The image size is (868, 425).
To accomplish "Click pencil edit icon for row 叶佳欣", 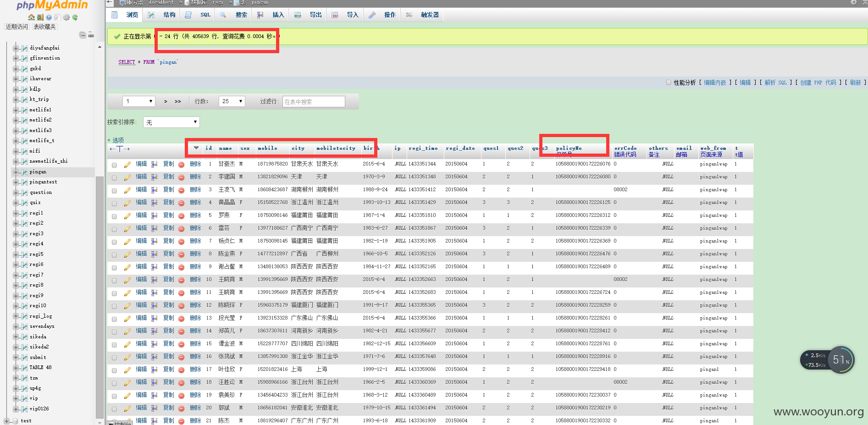I will (127, 370).
